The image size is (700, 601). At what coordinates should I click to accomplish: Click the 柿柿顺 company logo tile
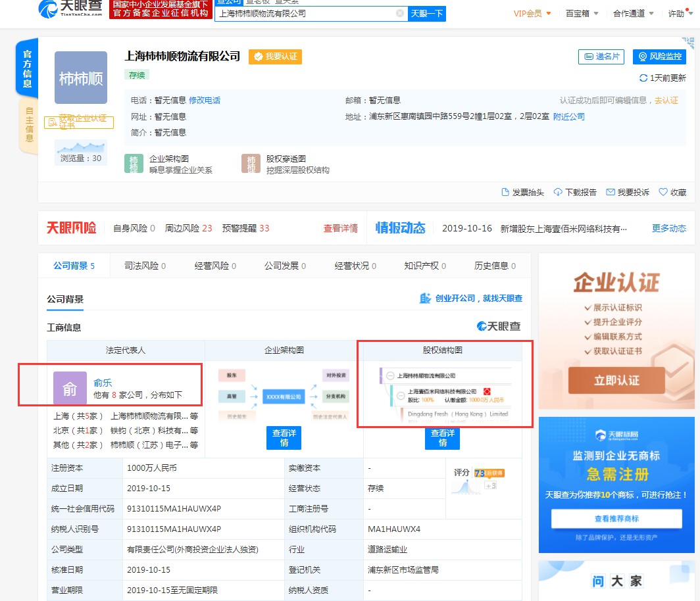coord(81,78)
